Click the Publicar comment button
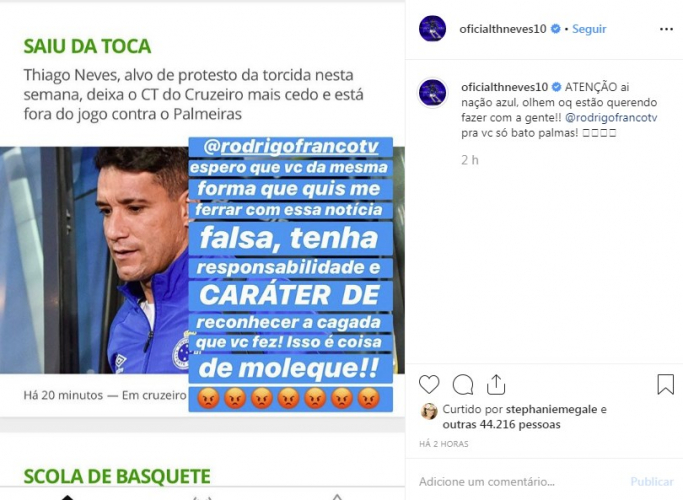683x500 pixels. [652, 482]
